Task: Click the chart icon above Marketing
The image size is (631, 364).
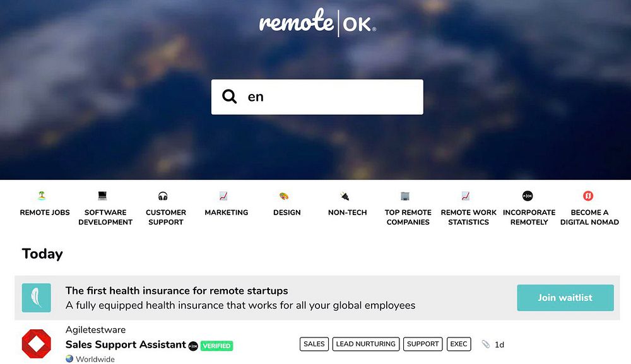Action: point(223,196)
